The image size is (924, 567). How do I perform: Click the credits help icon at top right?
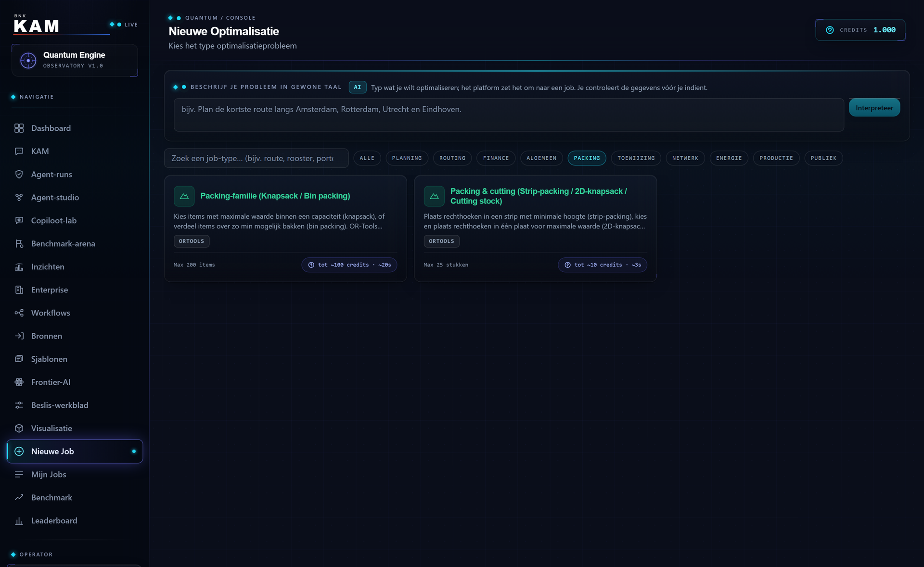[830, 30]
